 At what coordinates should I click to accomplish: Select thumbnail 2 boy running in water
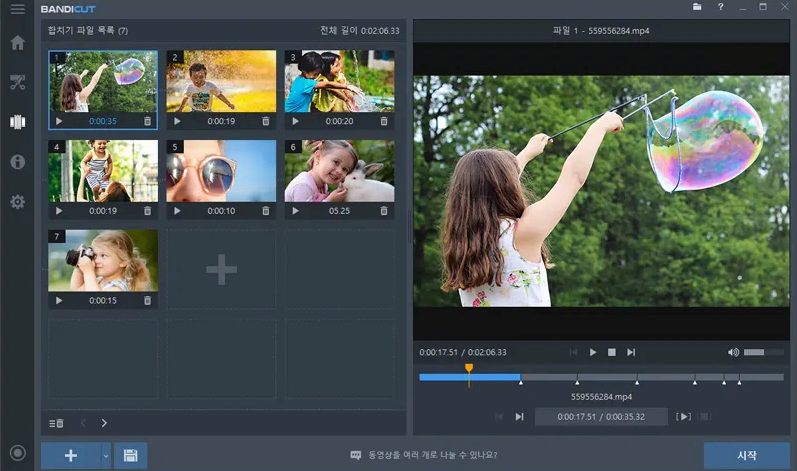coord(221,81)
